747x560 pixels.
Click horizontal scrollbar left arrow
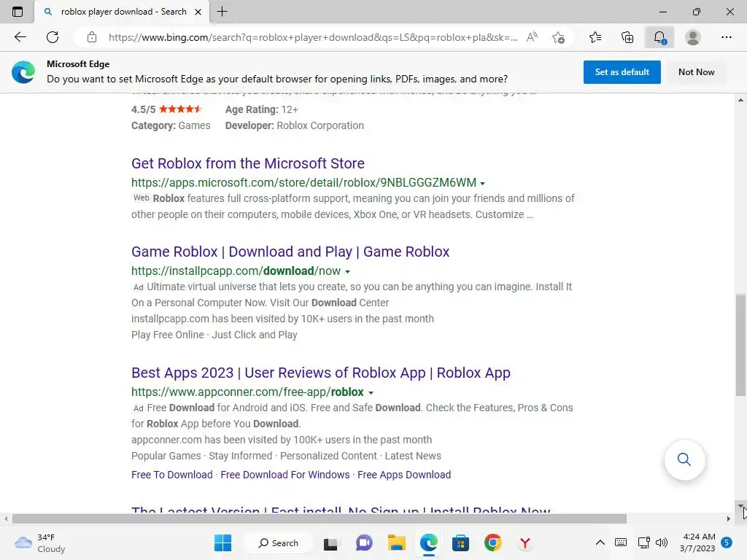tap(6, 518)
